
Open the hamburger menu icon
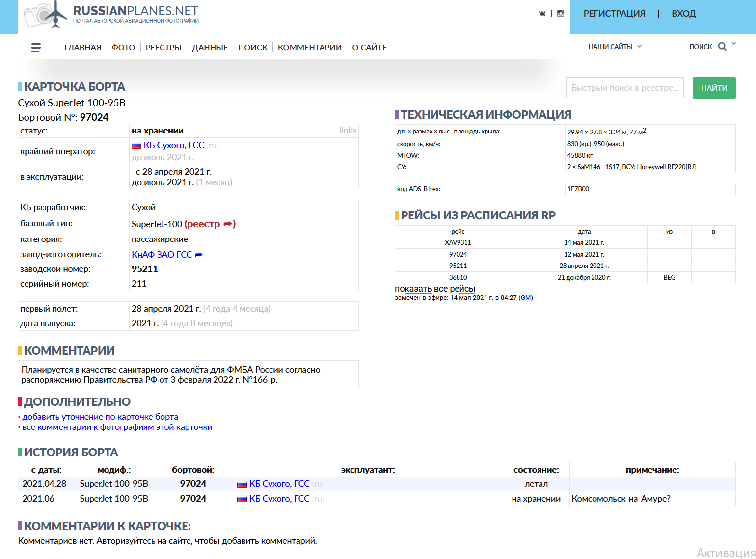pyautogui.click(x=36, y=48)
